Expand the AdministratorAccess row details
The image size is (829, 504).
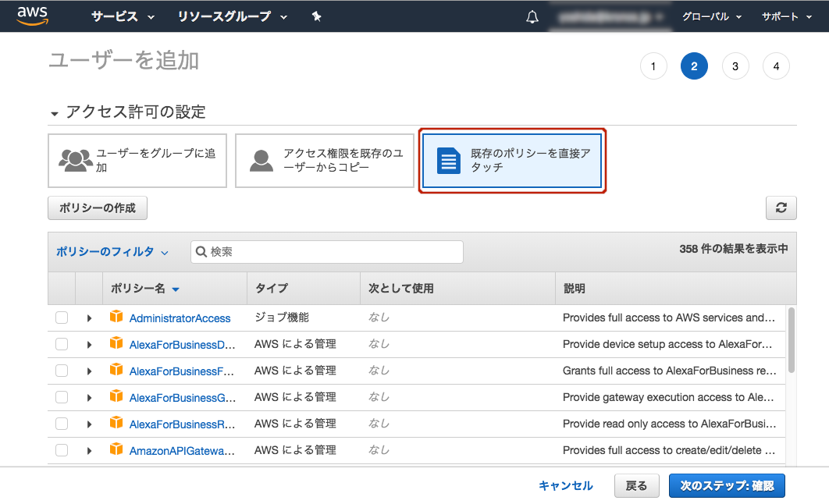coord(89,318)
